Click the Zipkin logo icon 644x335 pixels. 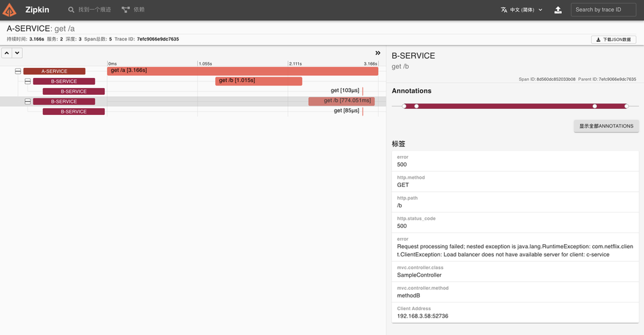[x=9, y=10]
